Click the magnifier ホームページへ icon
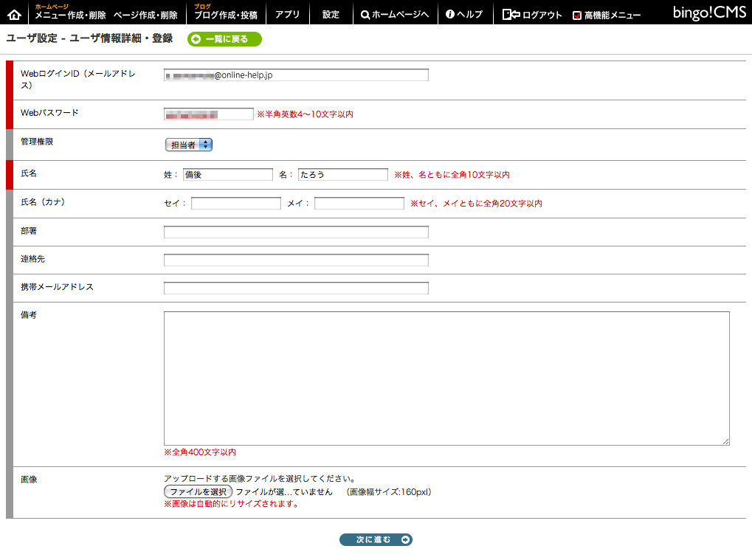Screen dimensions: 752x560 365,15
